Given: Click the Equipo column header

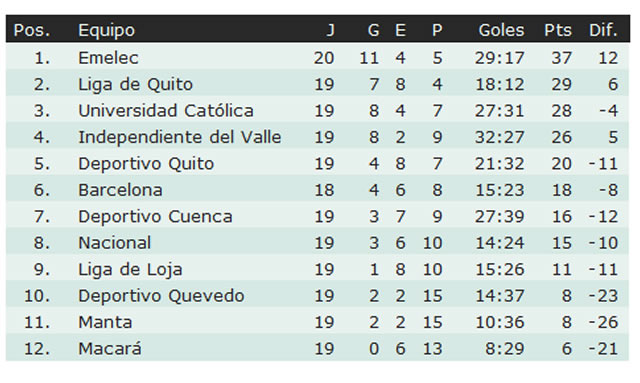Looking at the screenshot, I should pyautogui.click(x=106, y=31).
